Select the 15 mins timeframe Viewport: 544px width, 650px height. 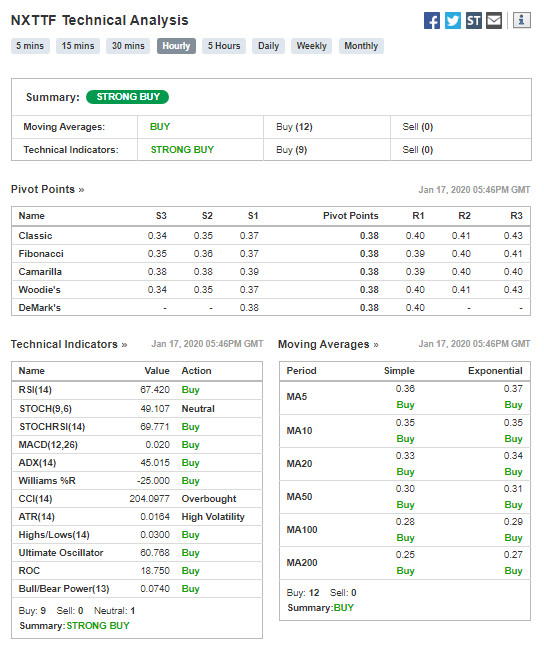(78, 46)
